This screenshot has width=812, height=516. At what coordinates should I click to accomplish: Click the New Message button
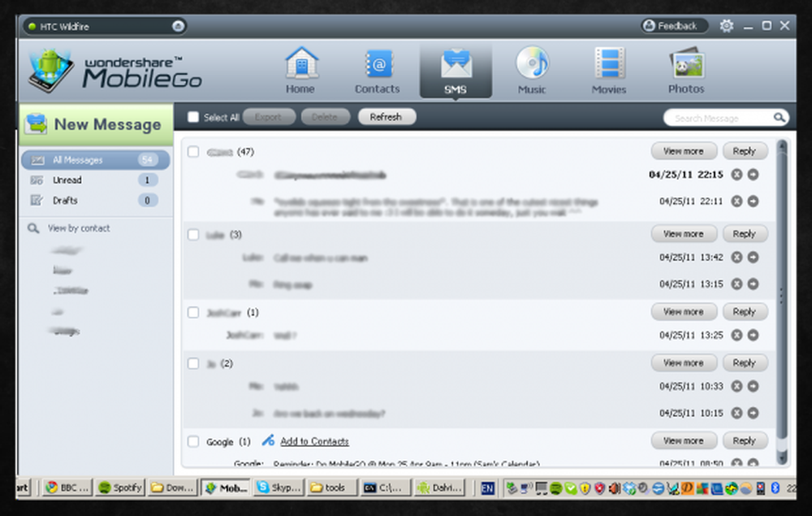pos(97,124)
